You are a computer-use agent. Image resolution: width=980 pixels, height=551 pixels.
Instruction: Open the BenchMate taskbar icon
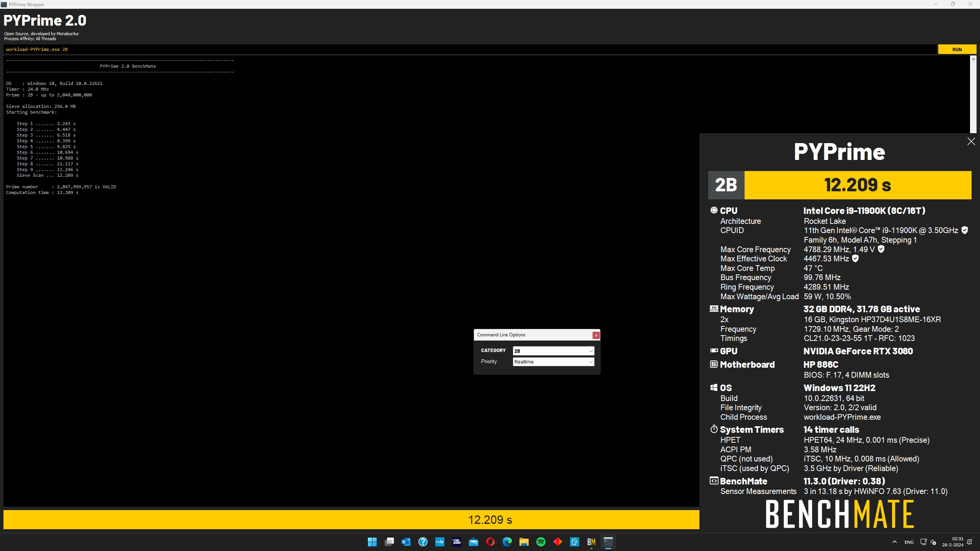(x=591, y=542)
